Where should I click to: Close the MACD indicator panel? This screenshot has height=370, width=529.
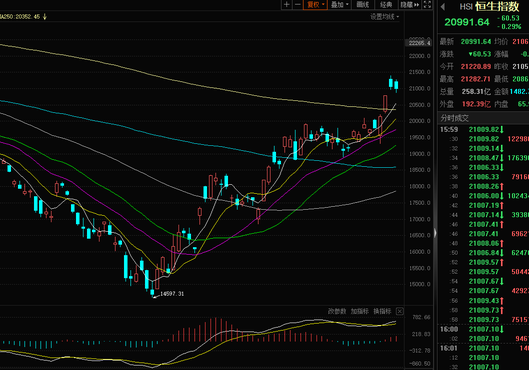pos(399,311)
